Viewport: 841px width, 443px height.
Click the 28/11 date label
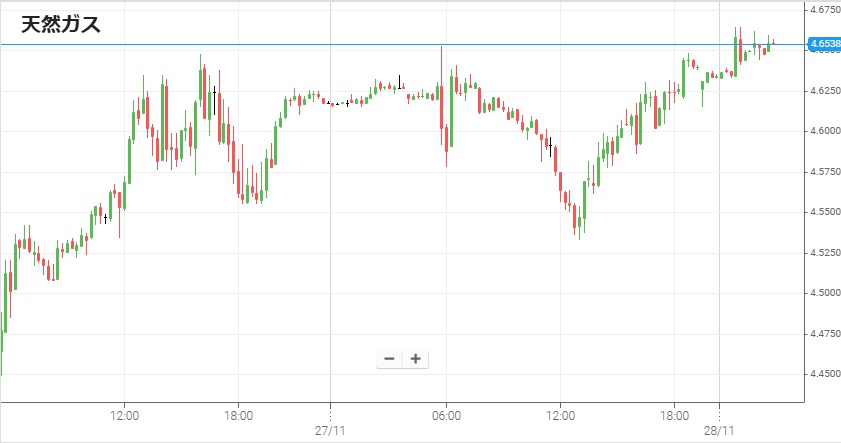pos(720,428)
